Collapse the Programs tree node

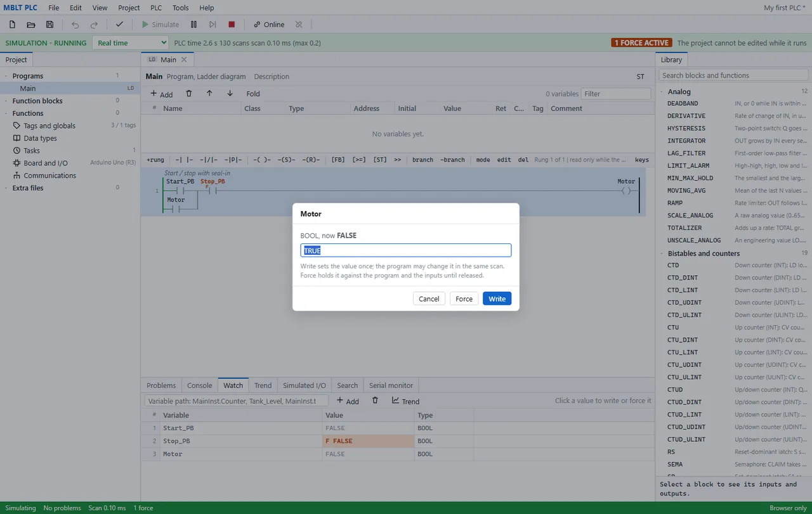[6, 76]
